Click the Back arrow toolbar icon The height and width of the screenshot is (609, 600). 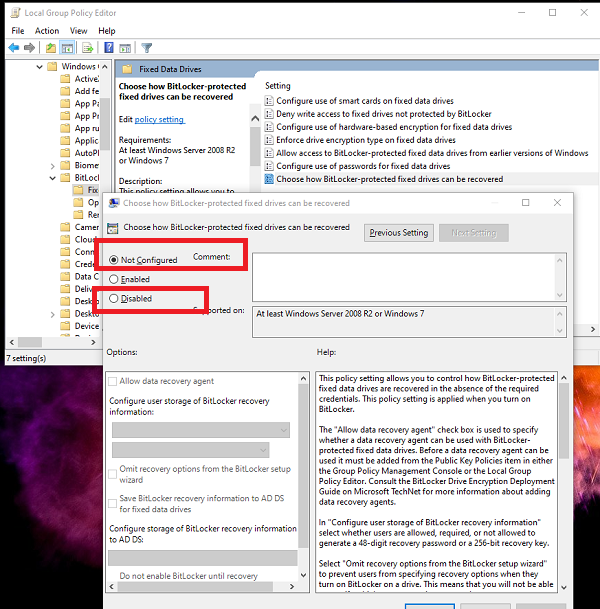pos(14,48)
